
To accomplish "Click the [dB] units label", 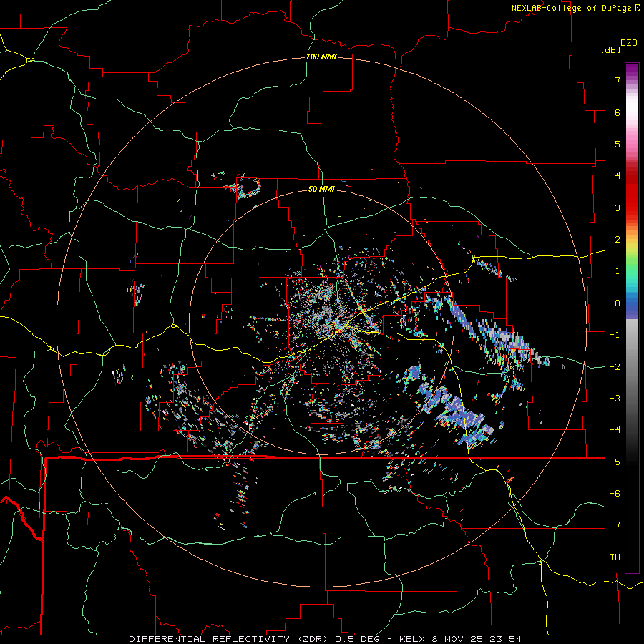I will point(611,49).
